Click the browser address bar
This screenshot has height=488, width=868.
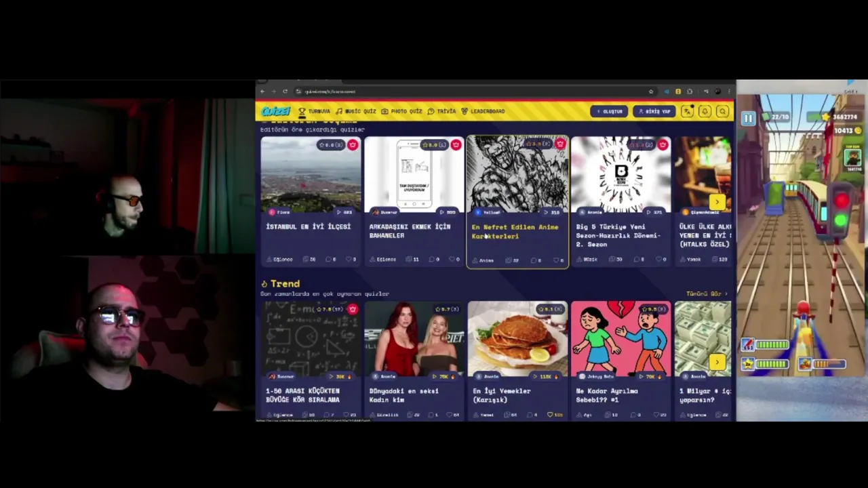(x=475, y=91)
